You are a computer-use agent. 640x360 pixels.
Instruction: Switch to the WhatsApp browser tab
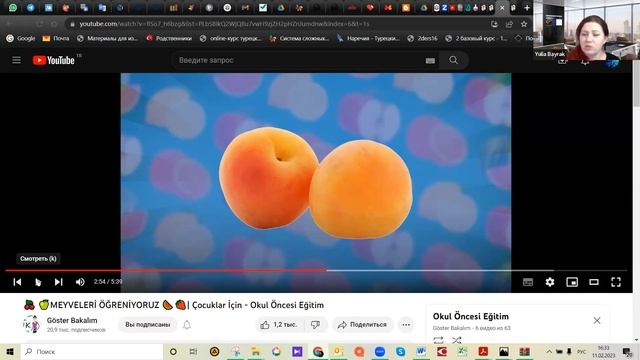[13, 8]
